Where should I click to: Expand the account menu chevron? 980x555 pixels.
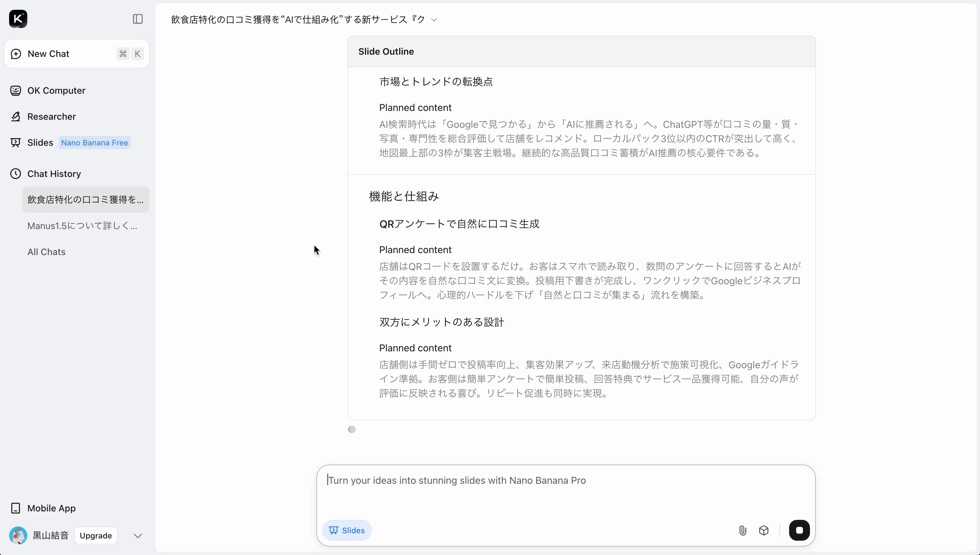tap(138, 535)
